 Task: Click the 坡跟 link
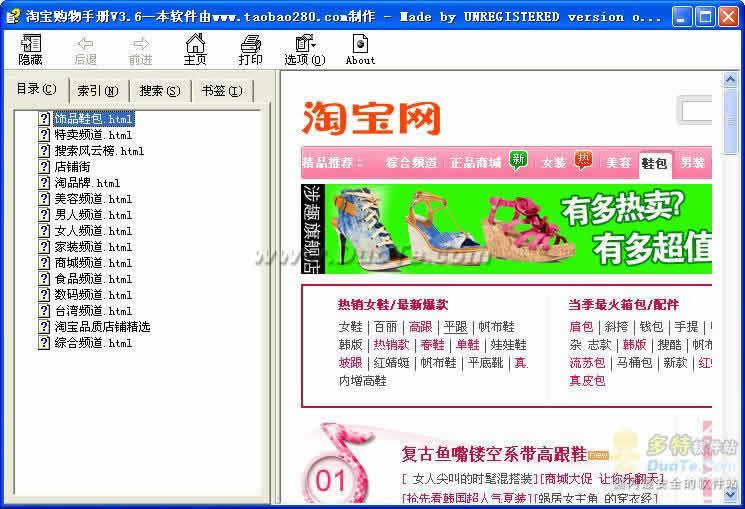pos(351,363)
